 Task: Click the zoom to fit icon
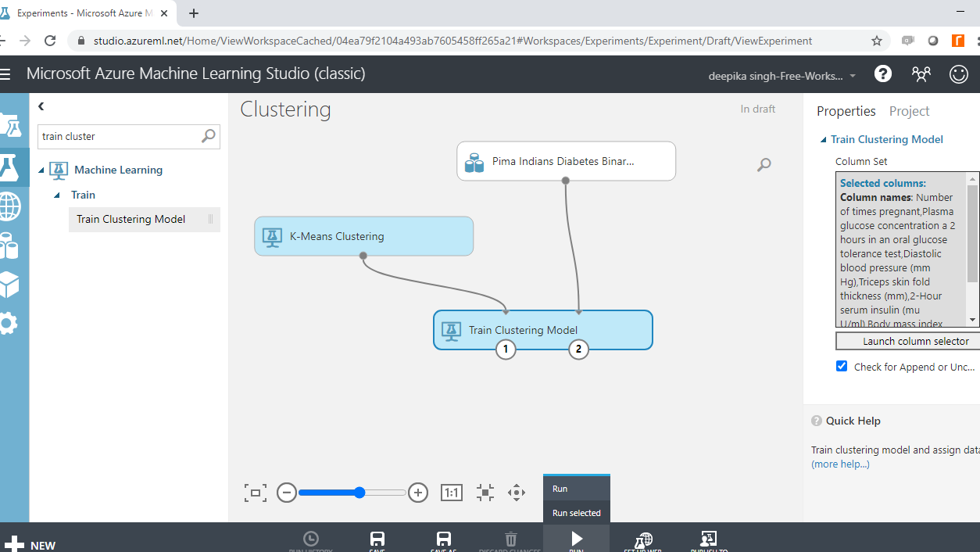pyautogui.click(x=255, y=493)
